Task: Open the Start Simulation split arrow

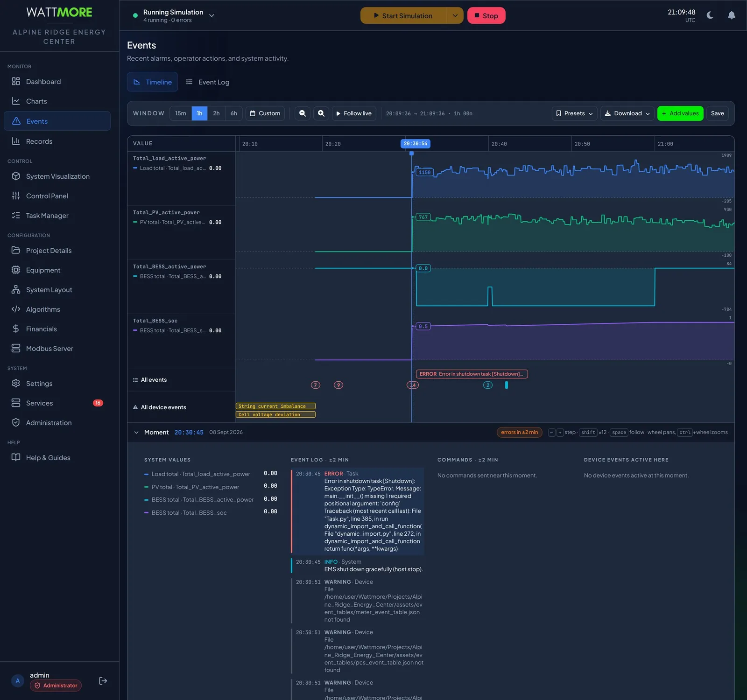Action: (x=455, y=15)
